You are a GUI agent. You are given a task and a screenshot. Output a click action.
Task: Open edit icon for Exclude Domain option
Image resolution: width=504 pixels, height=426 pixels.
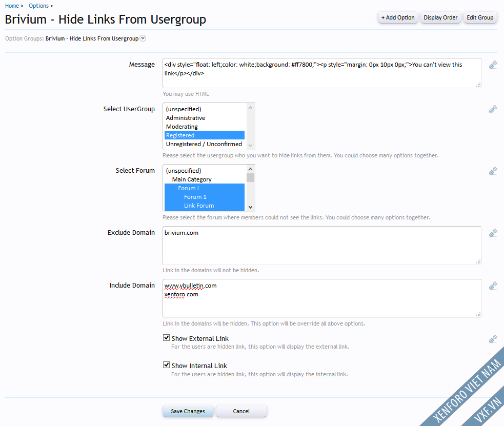pyautogui.click(x=493, y=233)
